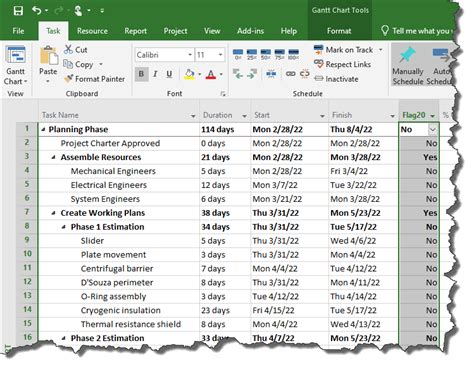Click the Save icon in quick access toolbar
Image resolution: width=474 pixels, height=367 pixels.
click(x=18, y=10)
